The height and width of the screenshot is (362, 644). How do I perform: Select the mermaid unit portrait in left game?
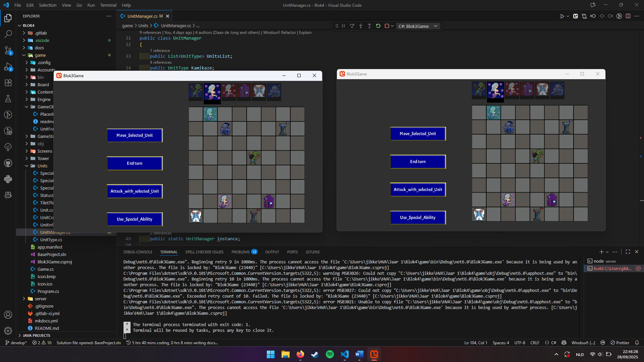pos(212,91)
